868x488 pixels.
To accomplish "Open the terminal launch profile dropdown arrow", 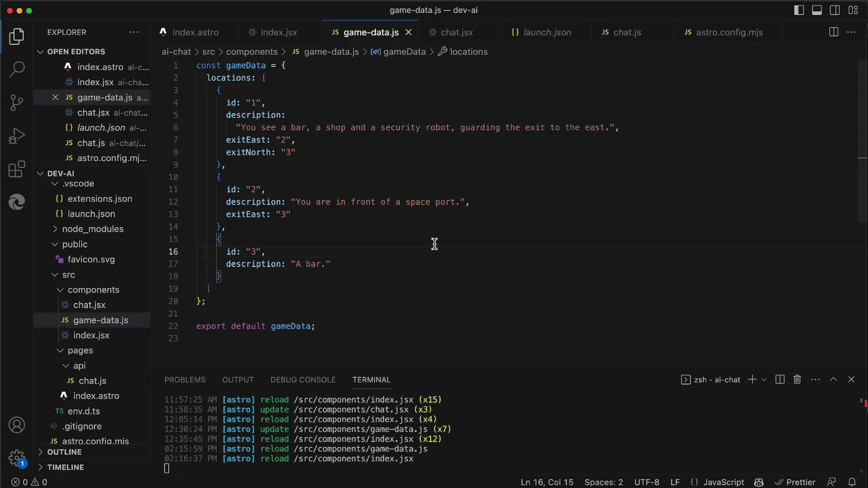I will (764, 379).
